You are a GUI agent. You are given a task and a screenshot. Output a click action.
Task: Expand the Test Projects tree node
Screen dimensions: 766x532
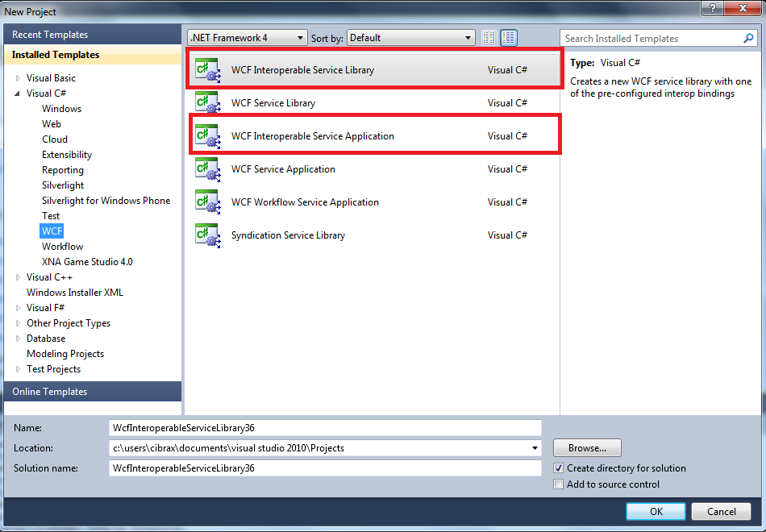(x=18, y=369)
